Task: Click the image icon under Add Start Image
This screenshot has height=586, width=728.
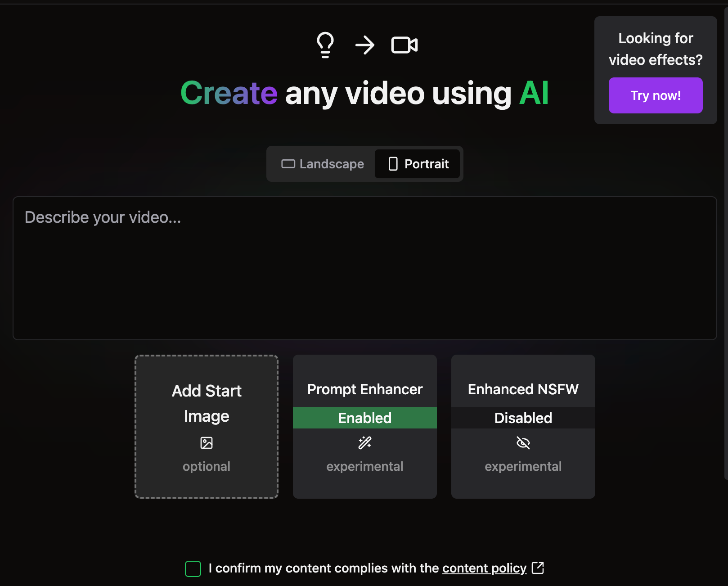Action: click(x=207, y=443)
